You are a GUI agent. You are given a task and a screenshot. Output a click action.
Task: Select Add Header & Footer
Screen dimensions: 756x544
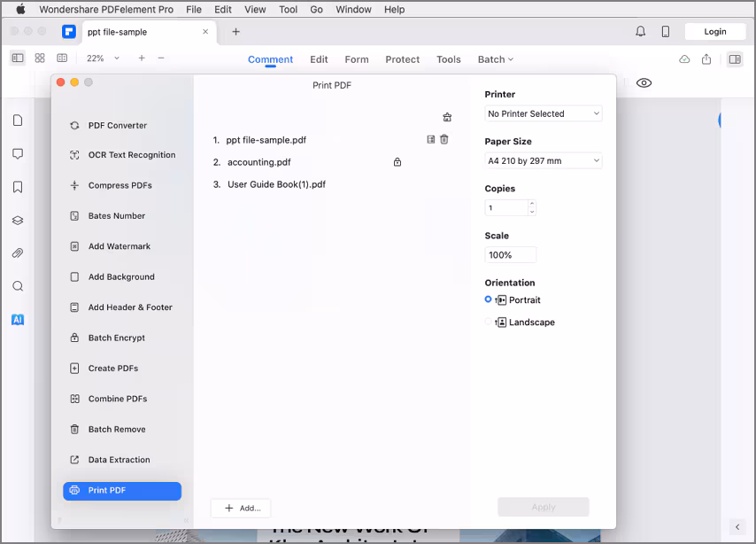click(122, 307)
